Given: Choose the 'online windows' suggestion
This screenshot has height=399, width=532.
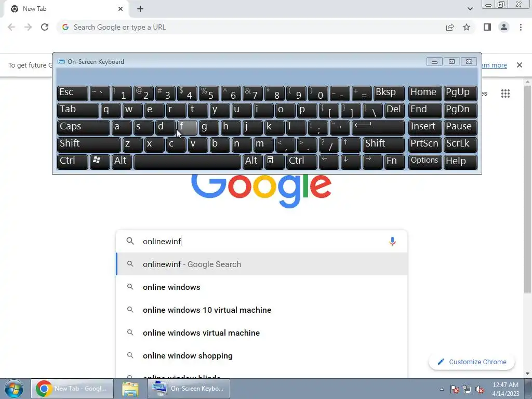Looking at the screenshot, I should coord(262,287).
